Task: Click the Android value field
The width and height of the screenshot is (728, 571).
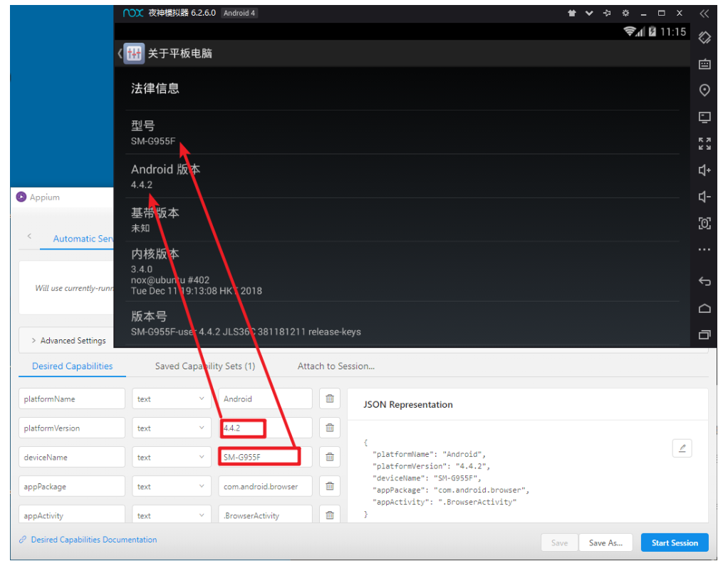Action: [265, 398]
